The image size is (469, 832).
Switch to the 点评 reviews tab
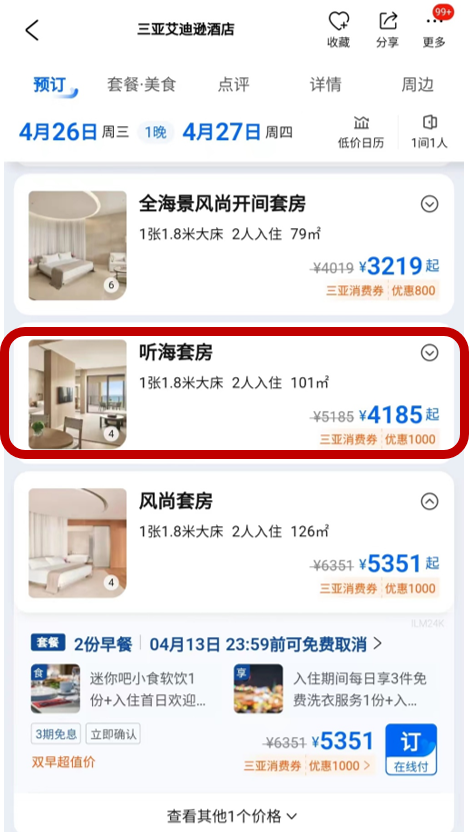click(x=233, y=84)
